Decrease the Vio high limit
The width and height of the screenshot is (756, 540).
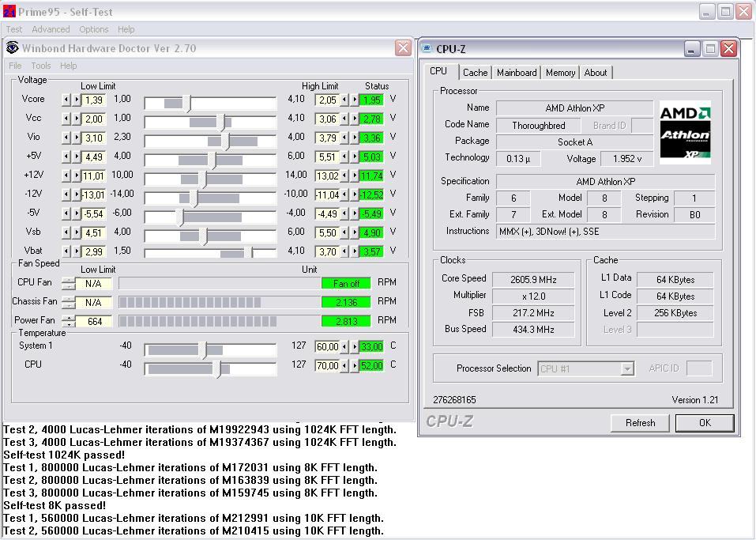click(x=344, y=138)
